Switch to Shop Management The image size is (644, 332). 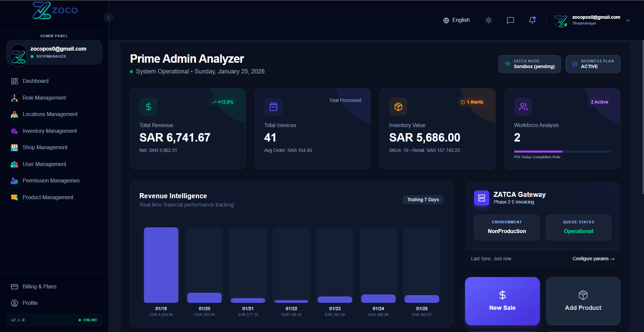pyautogui.click(x=14, y=148)
